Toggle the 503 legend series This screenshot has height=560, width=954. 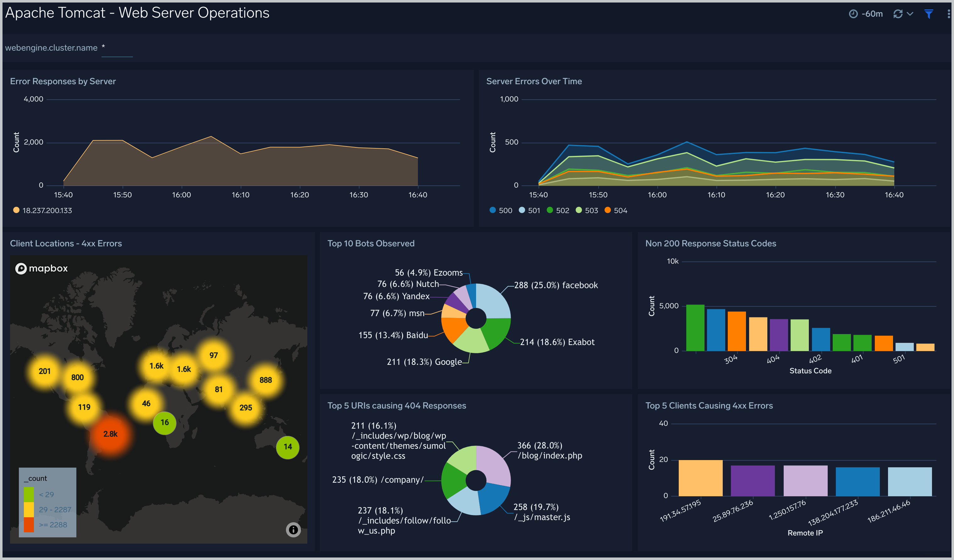pyautogui.click(x=587, y=210)
